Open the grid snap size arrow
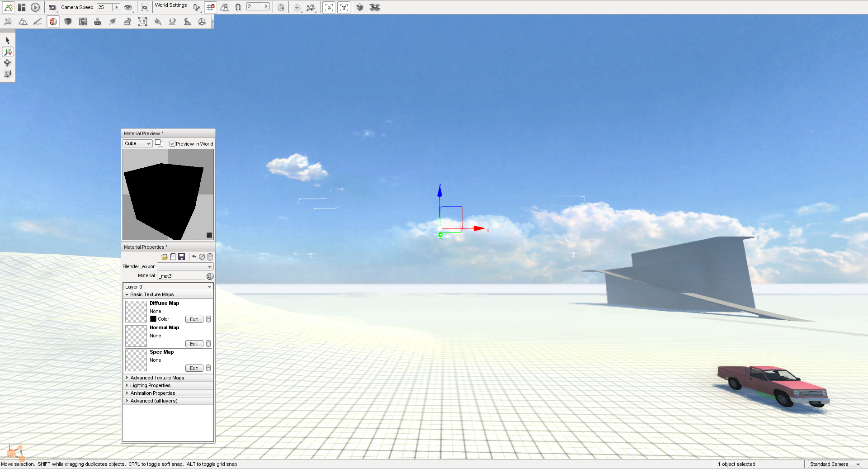Image resolution: width=868 pixels, height=469 pixels. point(266,7)
